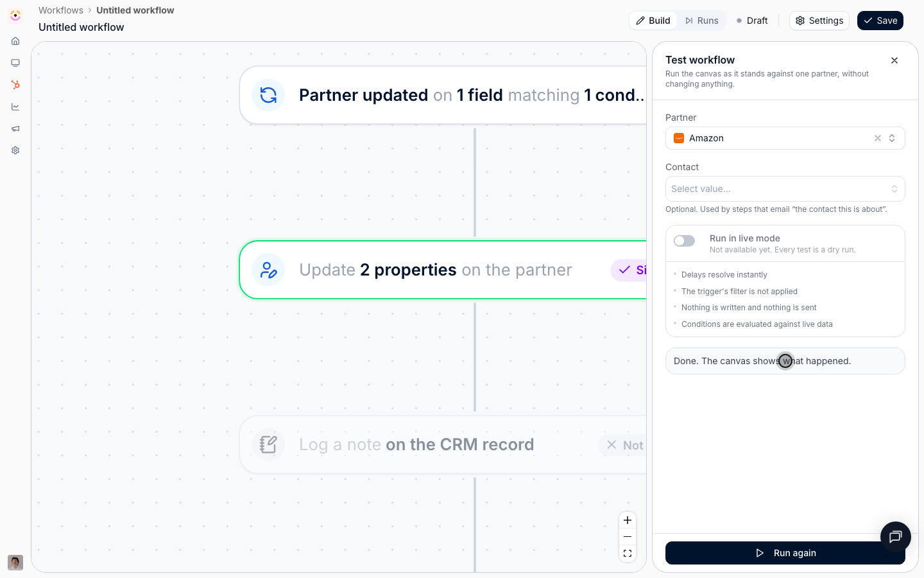Click 'The trigger's filter is not applied' text

[739, 292]
